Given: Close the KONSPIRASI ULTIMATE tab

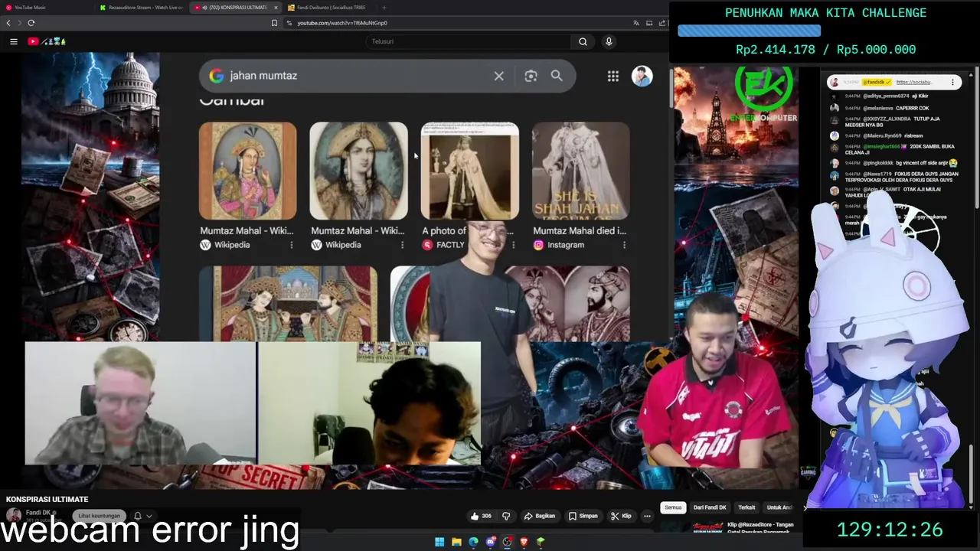Looking at the screenshot, I should [x=276, y=8].
